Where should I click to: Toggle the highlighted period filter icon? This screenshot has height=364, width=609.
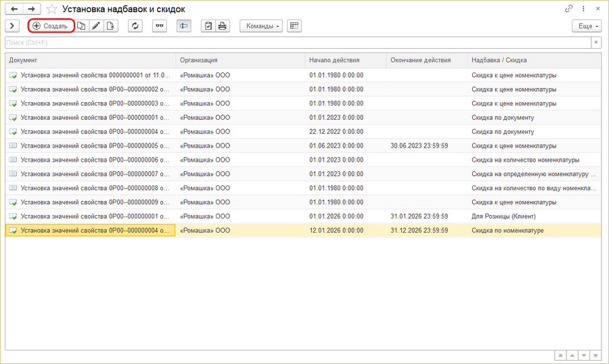(x=183, y=26)
